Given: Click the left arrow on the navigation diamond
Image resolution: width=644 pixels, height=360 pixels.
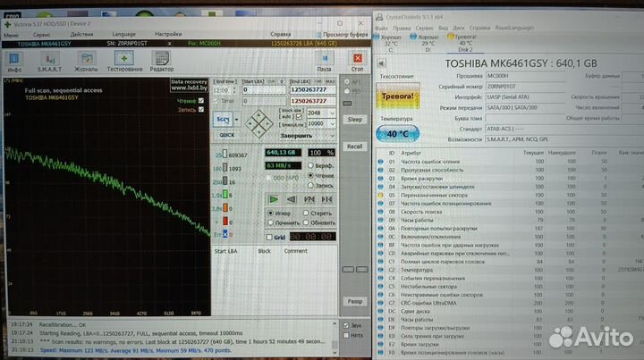Looking at the screenshot, I should click(250, 123).
